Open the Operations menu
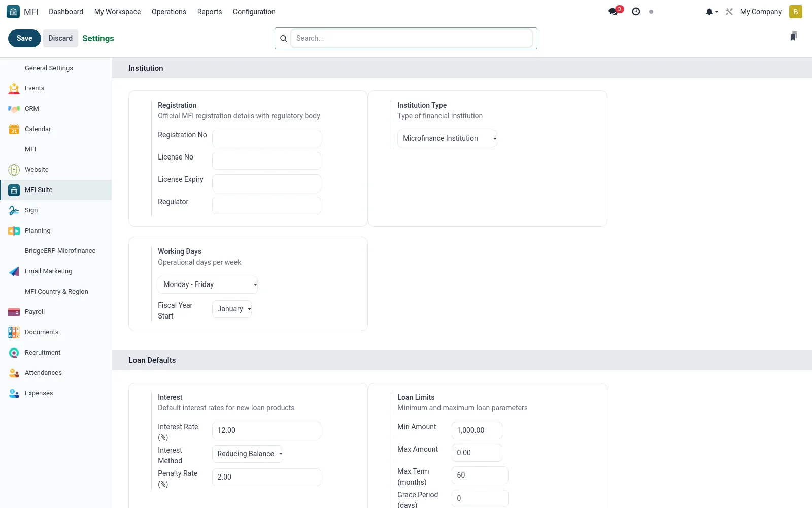812x508 pixels. [169, 12]
